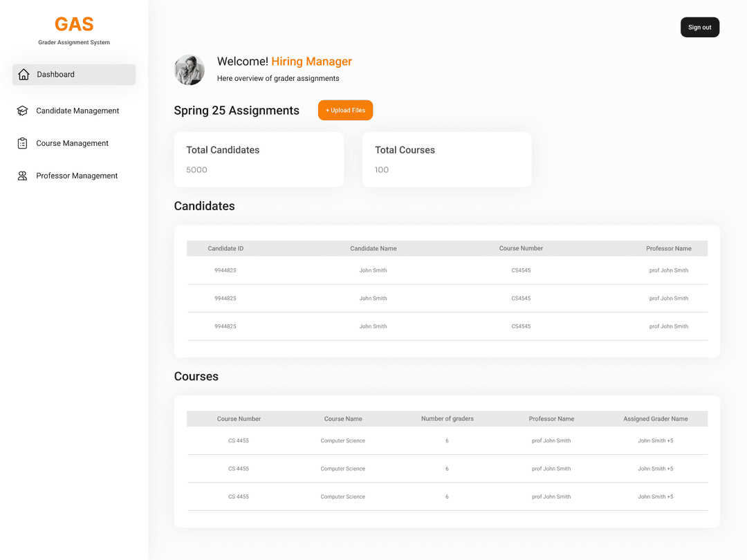Select the Total Courses card
This screenshot has width=747, height=560.
[x=447, y=159]
